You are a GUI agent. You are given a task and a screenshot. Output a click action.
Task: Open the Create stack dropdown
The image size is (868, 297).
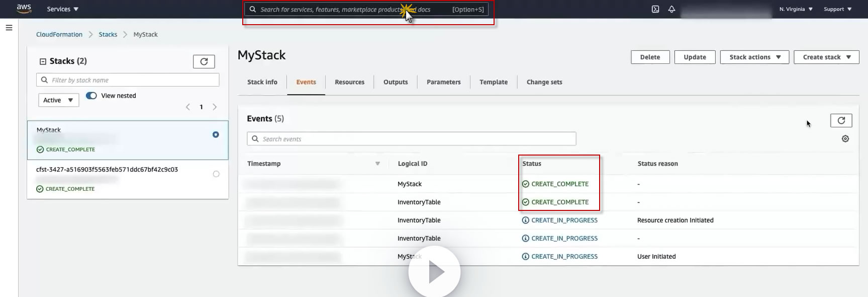(826, 57)
